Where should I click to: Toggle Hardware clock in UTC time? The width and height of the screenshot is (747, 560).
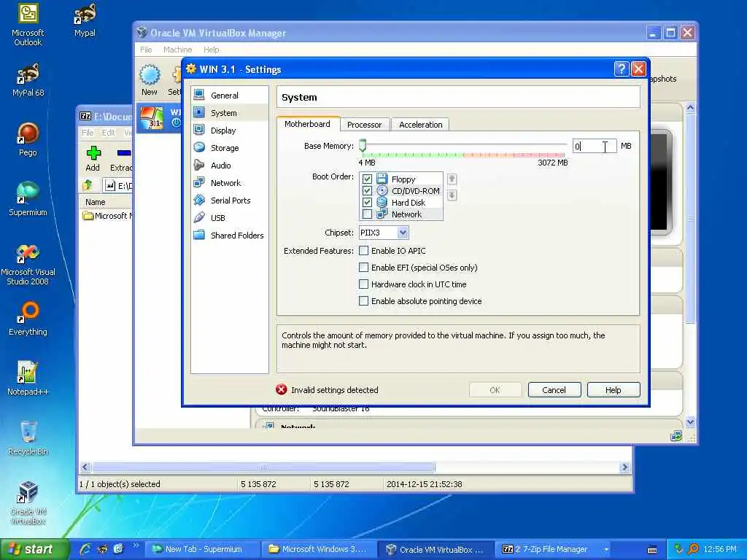pos(363,284)
